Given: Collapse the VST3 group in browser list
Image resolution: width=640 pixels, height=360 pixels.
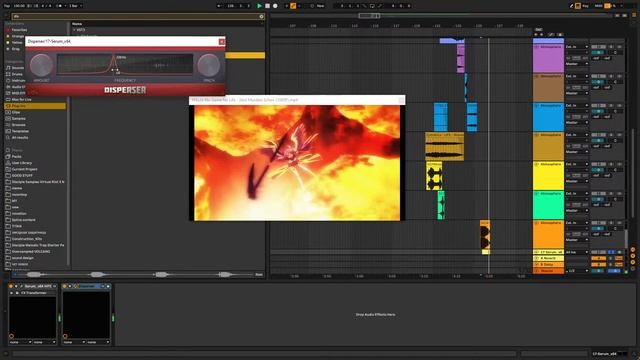Looking at the screenshot, I should (74, 30).
